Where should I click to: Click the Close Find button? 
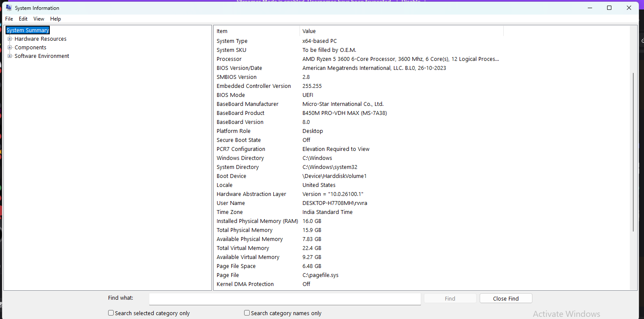pos(506,299)
